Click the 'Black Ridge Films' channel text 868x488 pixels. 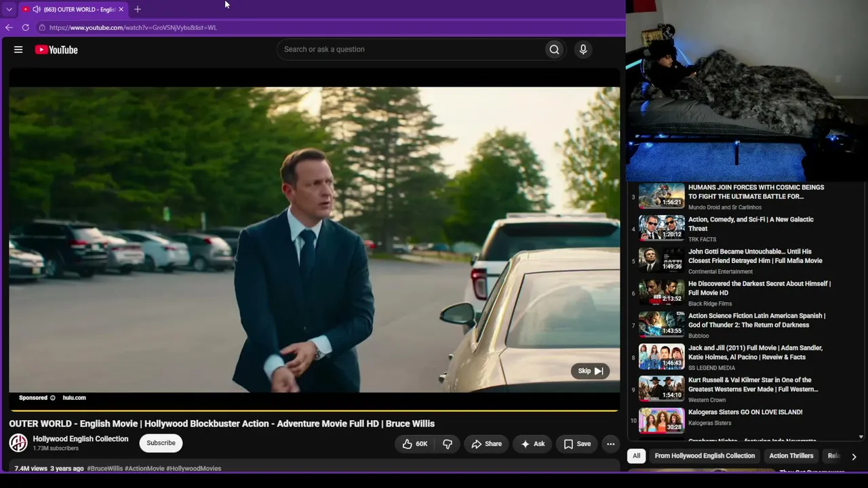point(710,304)
